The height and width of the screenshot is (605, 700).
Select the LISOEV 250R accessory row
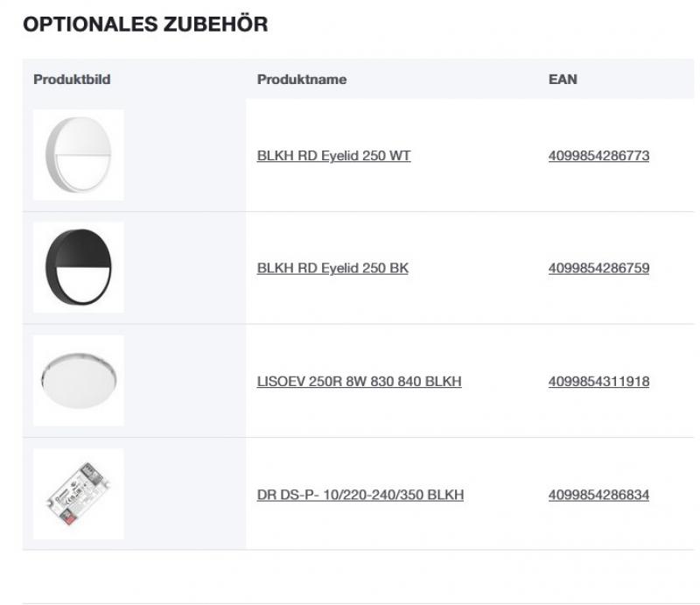click(350, 382)
